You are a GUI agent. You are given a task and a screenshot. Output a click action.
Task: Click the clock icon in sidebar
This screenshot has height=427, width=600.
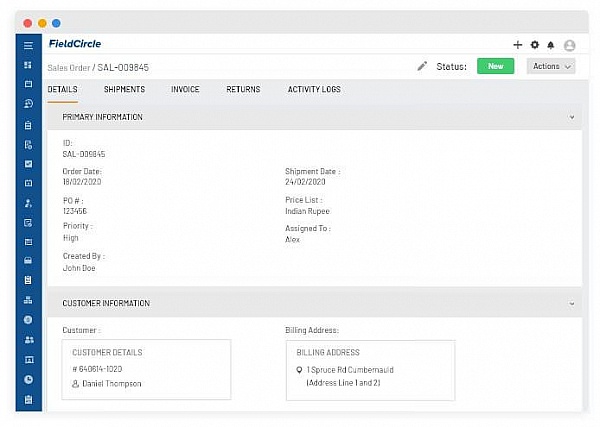pos(28,380)
